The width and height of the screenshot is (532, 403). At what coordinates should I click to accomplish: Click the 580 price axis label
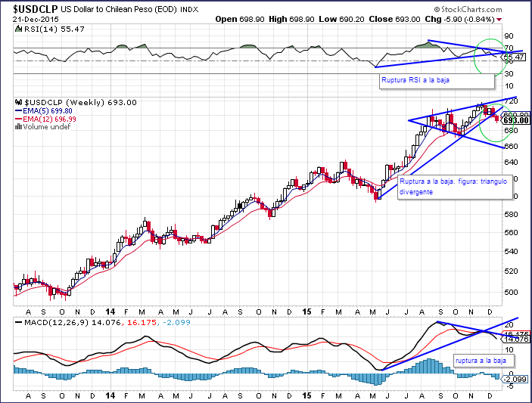[x=512, y=214]
